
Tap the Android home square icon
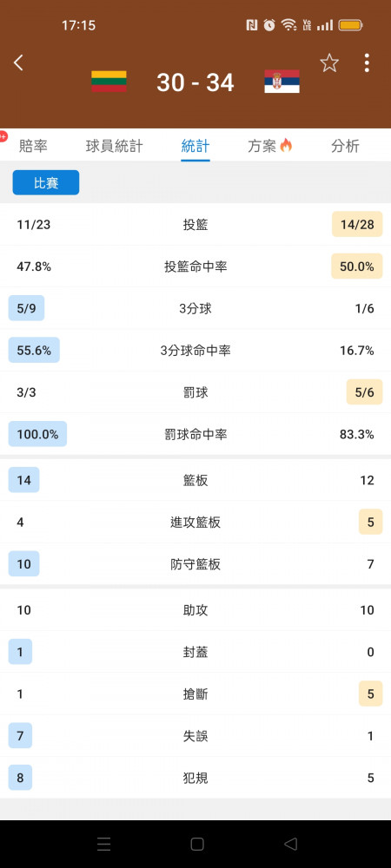click(x=197, y=844)
